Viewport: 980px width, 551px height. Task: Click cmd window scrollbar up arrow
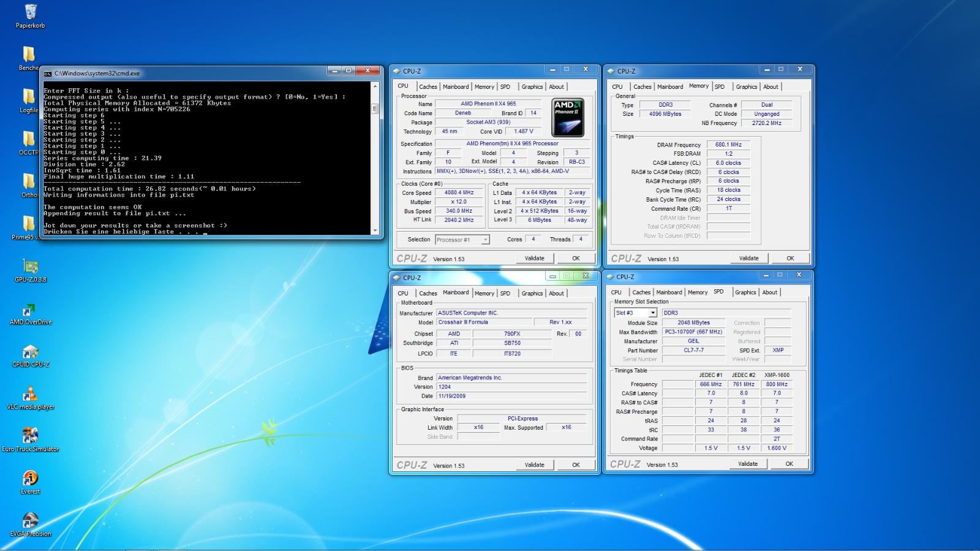(x=375, y=86)
